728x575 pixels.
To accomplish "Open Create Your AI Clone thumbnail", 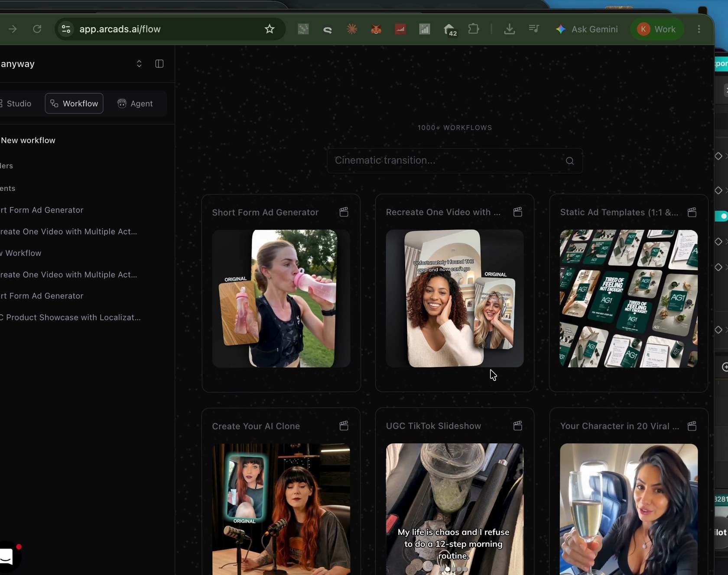I will [x=281, y=509].
